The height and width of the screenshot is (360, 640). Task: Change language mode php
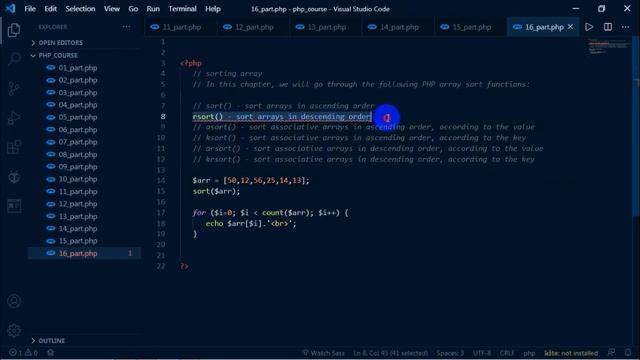529,353
